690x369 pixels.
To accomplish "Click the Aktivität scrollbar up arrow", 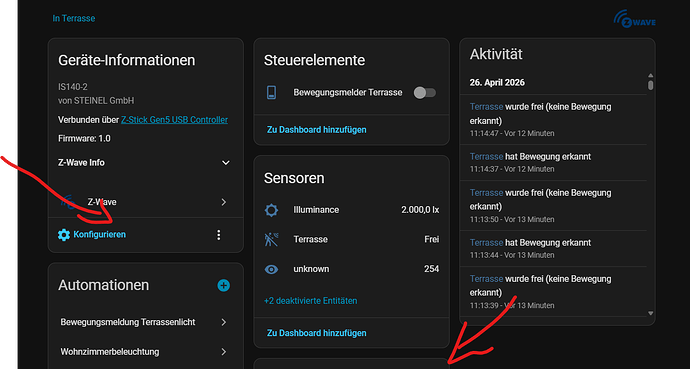I will point(651,76).
